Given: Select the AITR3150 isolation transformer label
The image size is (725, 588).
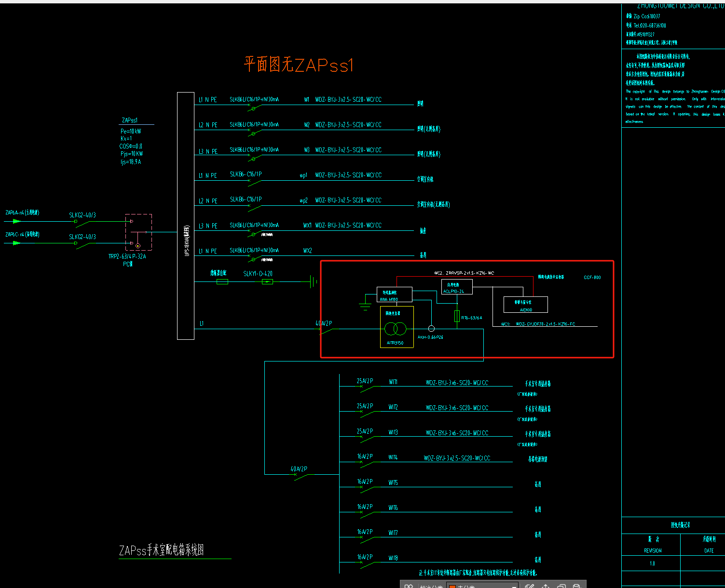Looking at the screenshot, I should coord(395,343).
